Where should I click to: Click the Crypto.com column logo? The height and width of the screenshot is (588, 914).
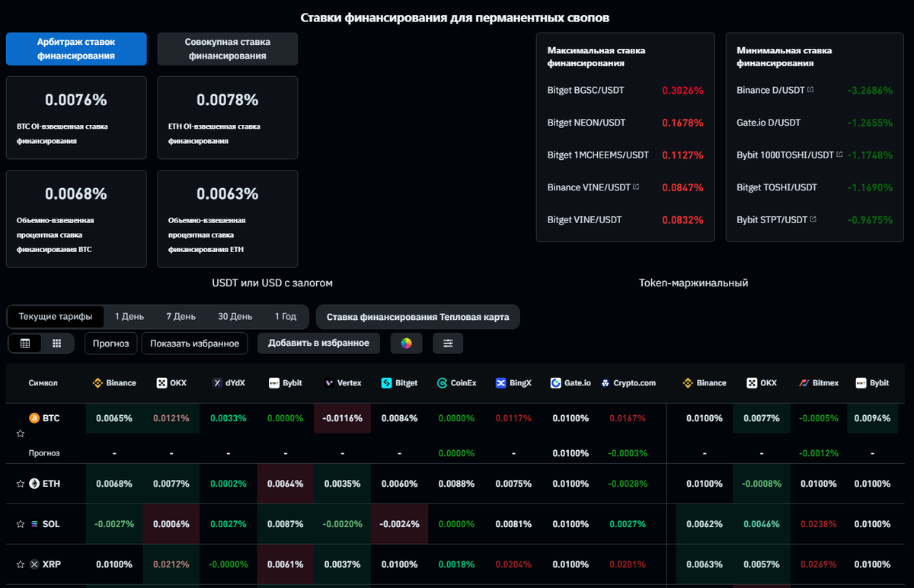click(x=606, y=383)
